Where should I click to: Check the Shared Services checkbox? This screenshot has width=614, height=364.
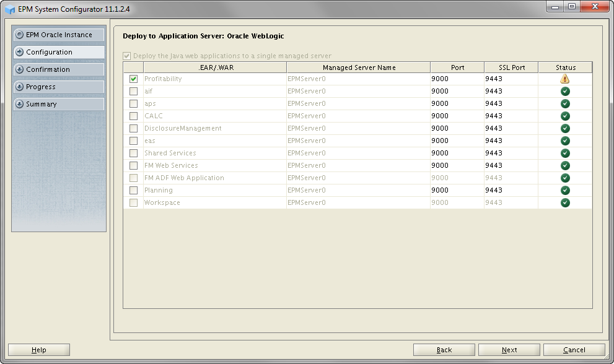pos(134,153)
